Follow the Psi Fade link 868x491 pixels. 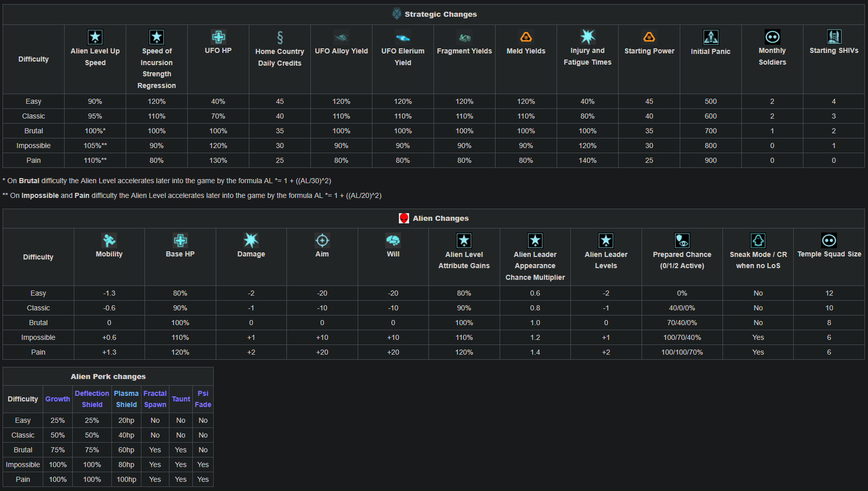(203, 399)
